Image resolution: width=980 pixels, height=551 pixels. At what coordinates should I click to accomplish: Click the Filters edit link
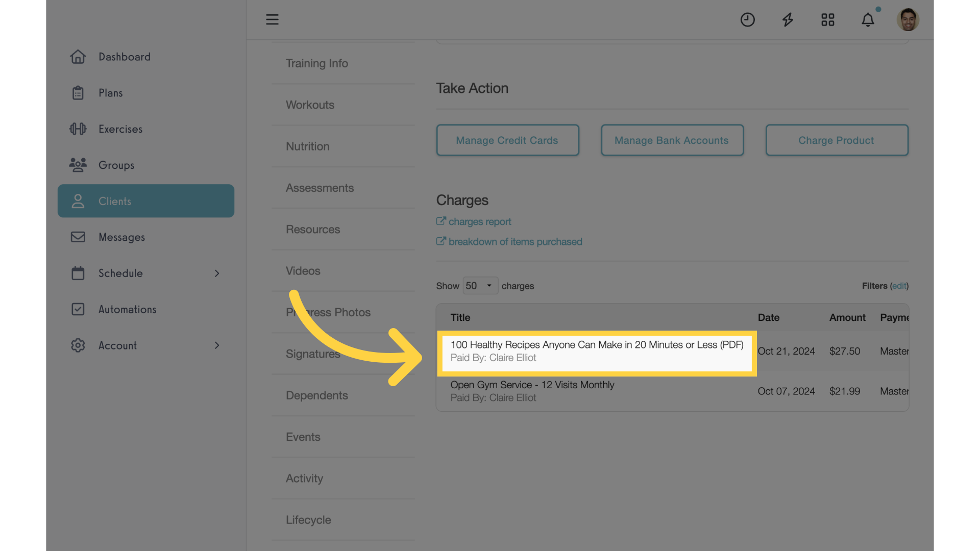click(x=899, y=285)
